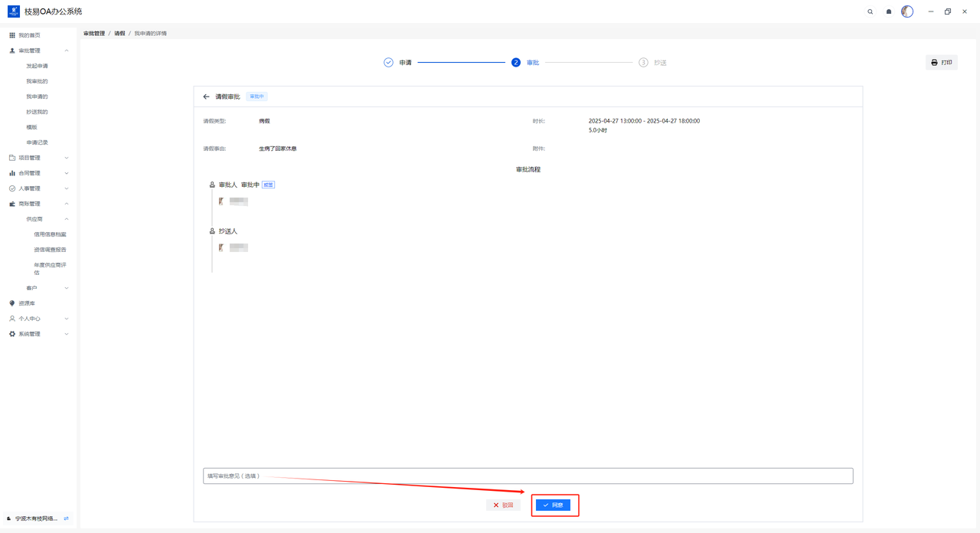Click the 枝易OA app logo
Image resolution: width=980 pixels, height=533 pixels.
click(x=13, y=11)
